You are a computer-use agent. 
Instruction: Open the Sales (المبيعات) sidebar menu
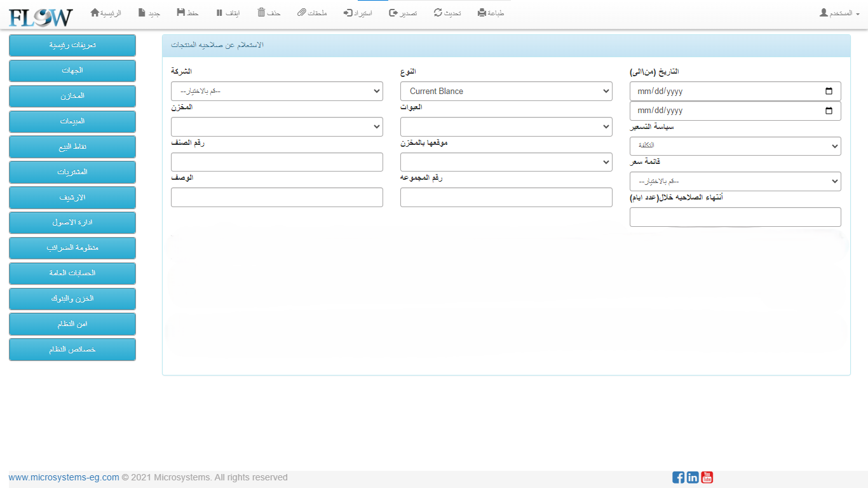point(72,121)
